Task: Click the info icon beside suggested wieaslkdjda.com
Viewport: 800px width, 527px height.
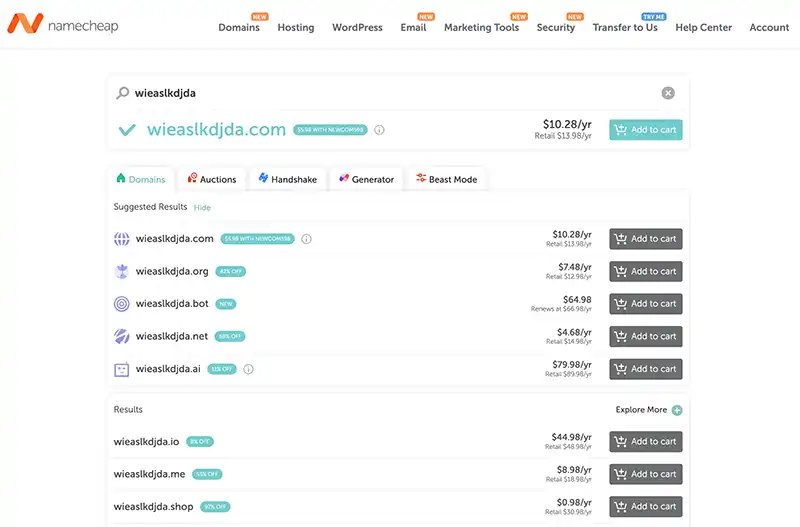Action: [x=306, y=239]
